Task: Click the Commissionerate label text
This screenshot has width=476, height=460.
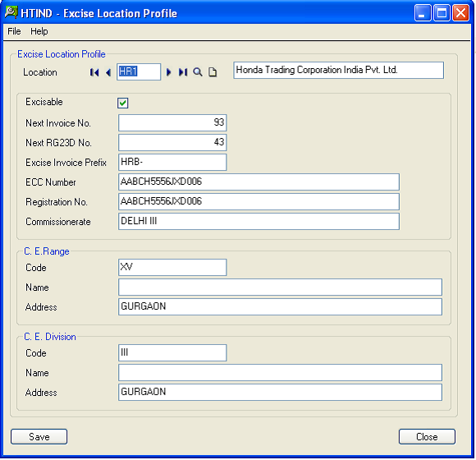Action: pos(58,222)
